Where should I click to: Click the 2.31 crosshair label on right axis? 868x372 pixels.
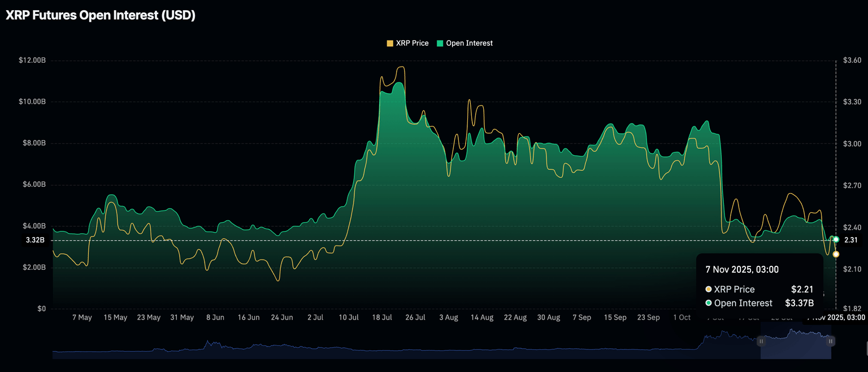[850, 240]
